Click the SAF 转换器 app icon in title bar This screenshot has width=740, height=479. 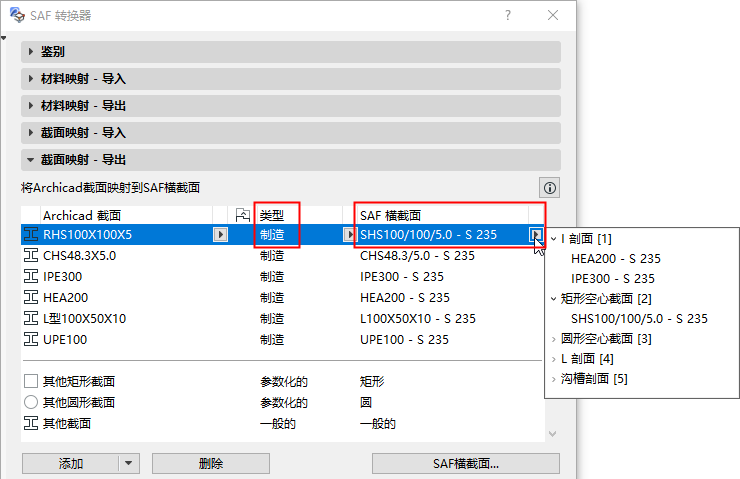17,15
